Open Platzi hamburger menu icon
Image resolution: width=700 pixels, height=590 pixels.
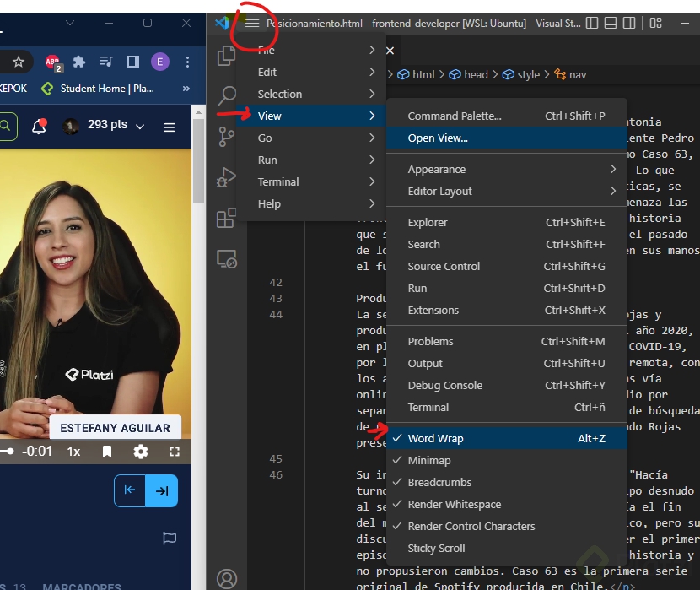pos(170,127)
